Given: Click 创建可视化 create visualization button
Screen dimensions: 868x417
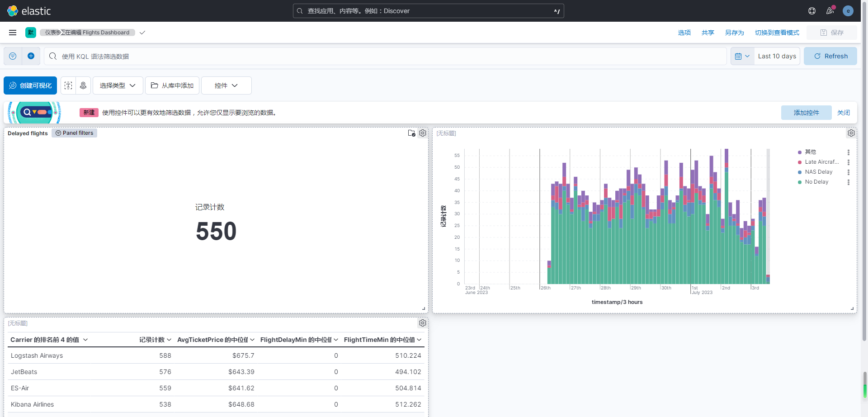Looking at the screenshot, I should (x=30, y=85).
